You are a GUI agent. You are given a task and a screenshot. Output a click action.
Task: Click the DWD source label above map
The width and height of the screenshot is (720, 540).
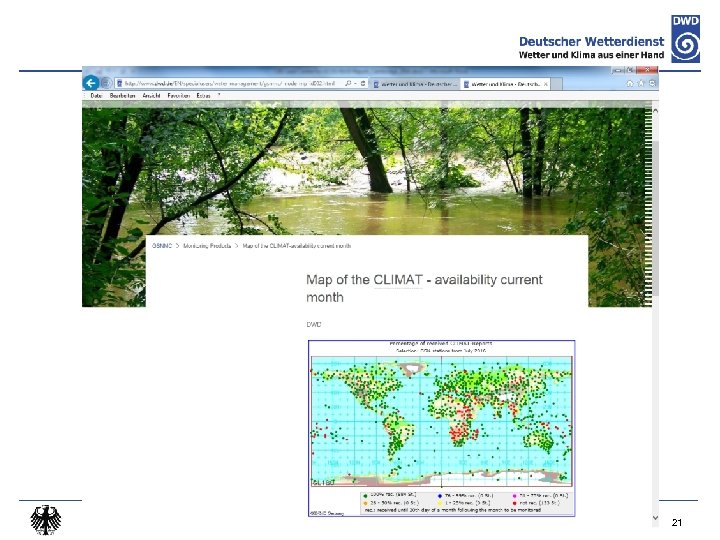pos(314,324)
